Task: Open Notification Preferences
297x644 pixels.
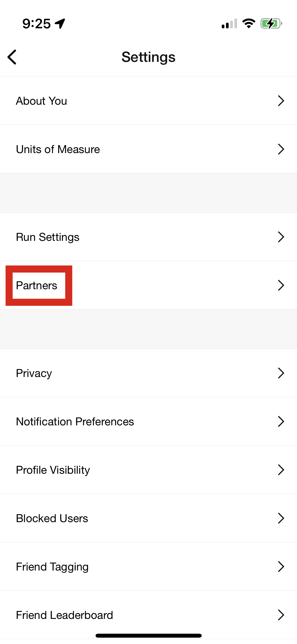Action: pos(75,421)
